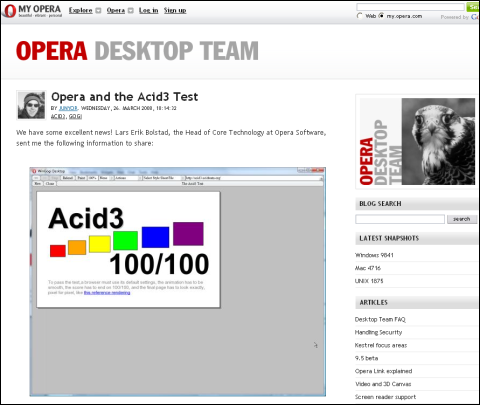The height and width of the screenshot is (405, 480).
Task: Click the red Acid3 box
Action: coord(58,251)
